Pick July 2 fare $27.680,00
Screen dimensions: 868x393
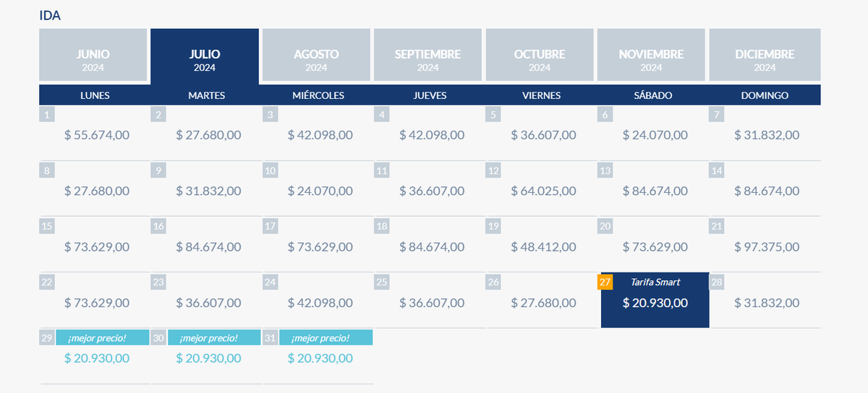point(208,134)
